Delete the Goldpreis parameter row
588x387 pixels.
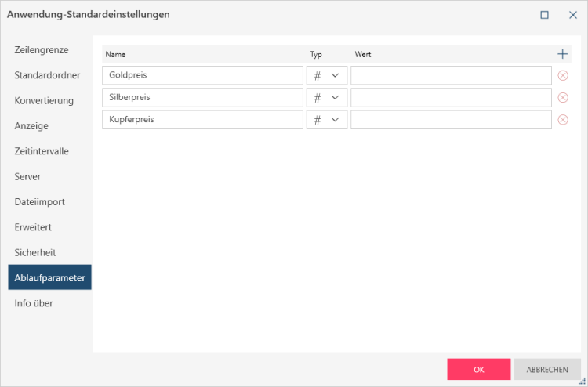[x=562, y=76]
